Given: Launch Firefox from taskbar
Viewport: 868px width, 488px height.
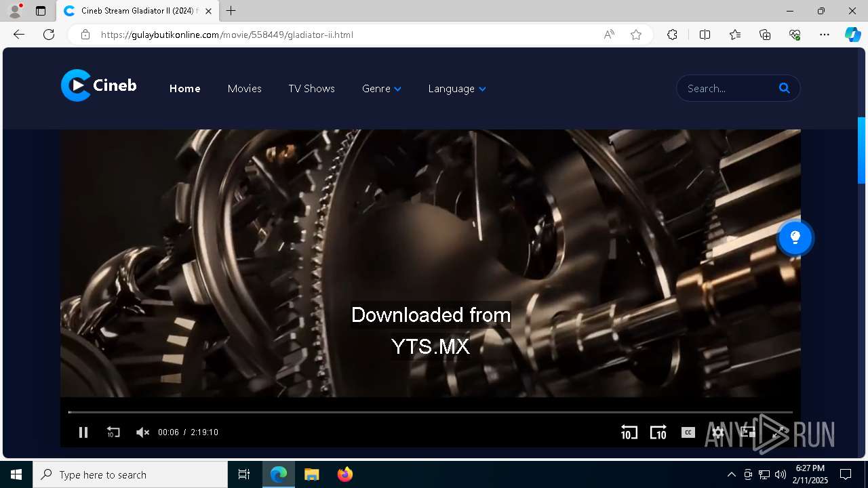Looking at the screenshot, I should click(345, 474).
